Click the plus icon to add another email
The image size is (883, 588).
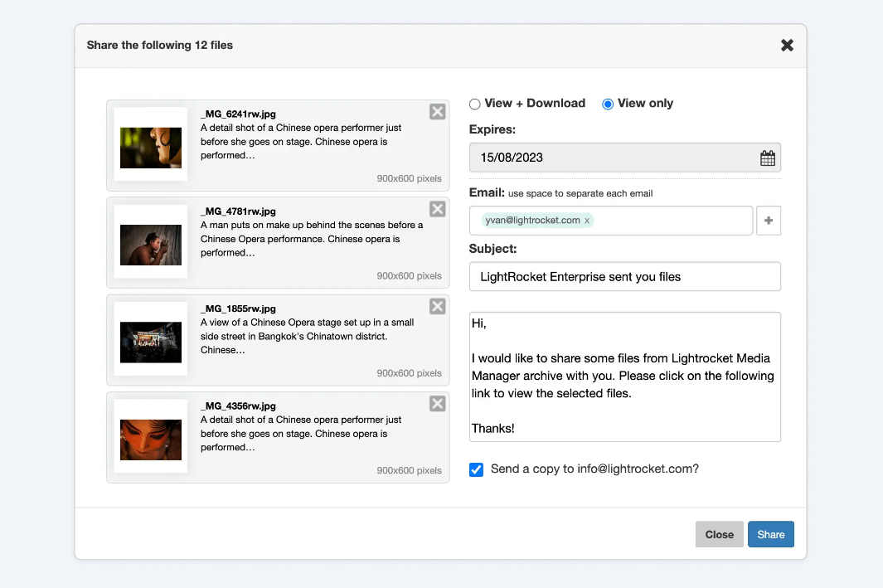(x=768, y=220)
